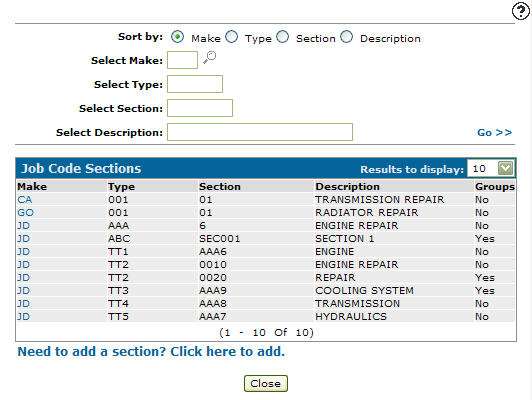This screenshot has height=400, width=532.
Task: Focus the Select Type text box
Action: point(195,84)
